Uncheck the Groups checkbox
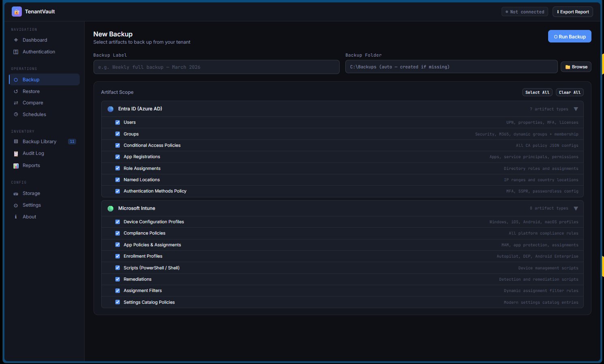The width and height of the screenshot is (604, 364). 117,134
